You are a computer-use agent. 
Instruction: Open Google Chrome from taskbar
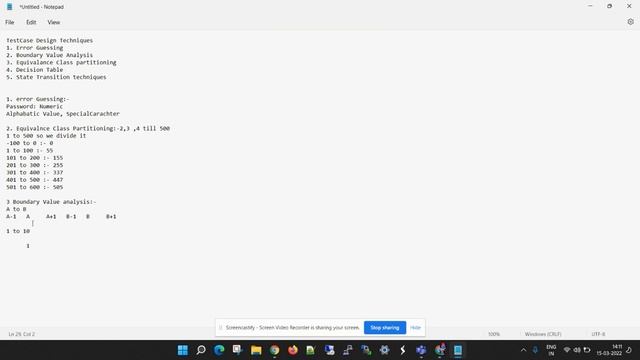tap(274, 350)
